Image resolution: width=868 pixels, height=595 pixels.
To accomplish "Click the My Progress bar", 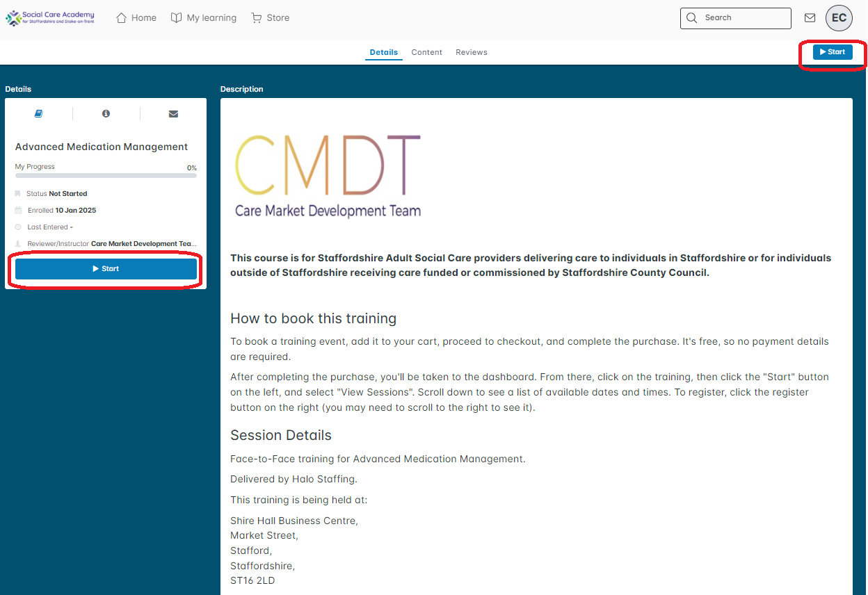I will tap(106, 176).
